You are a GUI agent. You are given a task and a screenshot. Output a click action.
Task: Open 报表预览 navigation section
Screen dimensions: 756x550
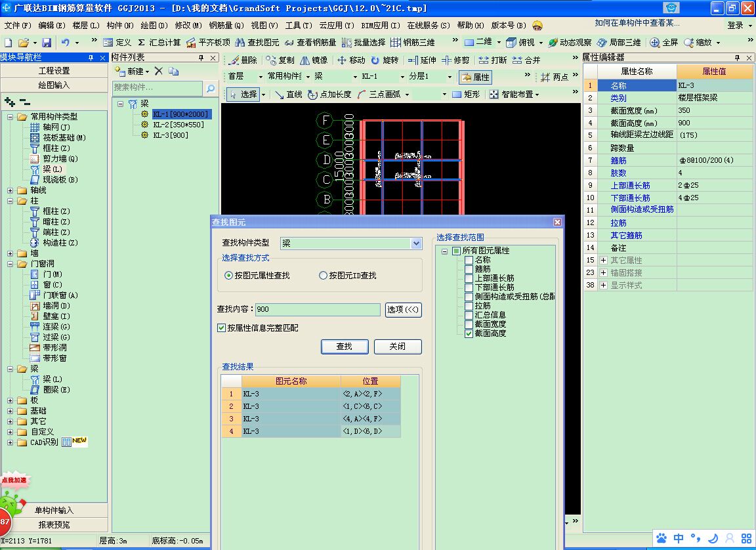coord(54,524)
